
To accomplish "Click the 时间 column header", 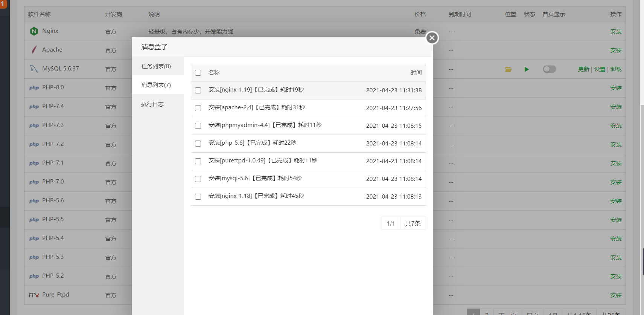I will coord(416,73).
